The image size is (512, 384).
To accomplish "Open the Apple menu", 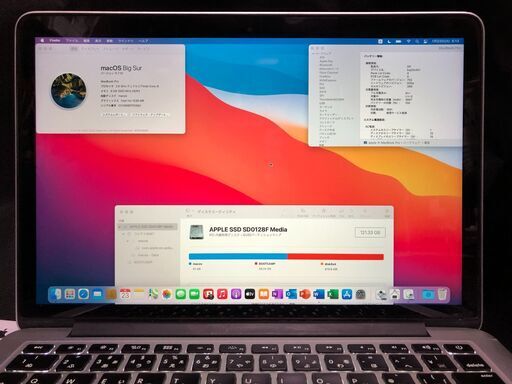I will (x=42, y=40).
